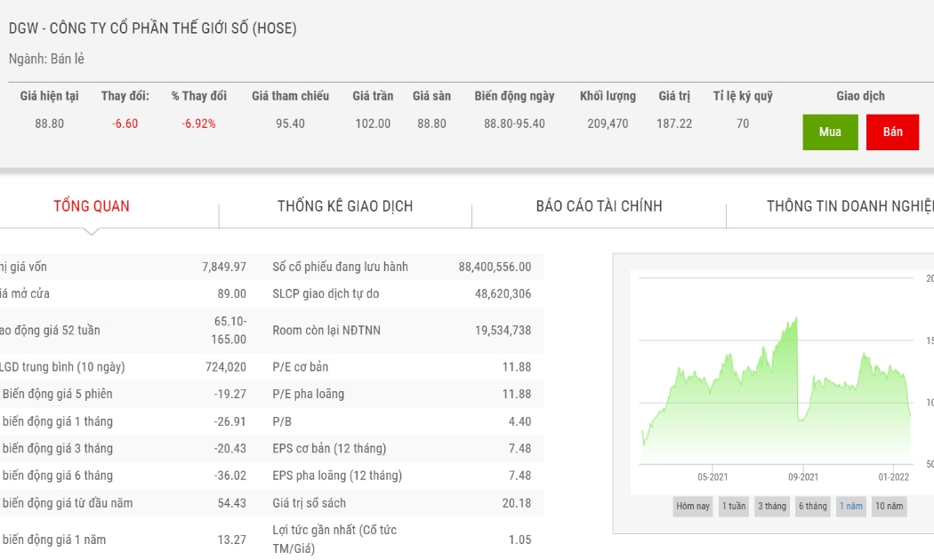This screenshot has height=560, width=934.
Task: Click the September 2021 price drop on chart
Action: click(x=798, y=369)
